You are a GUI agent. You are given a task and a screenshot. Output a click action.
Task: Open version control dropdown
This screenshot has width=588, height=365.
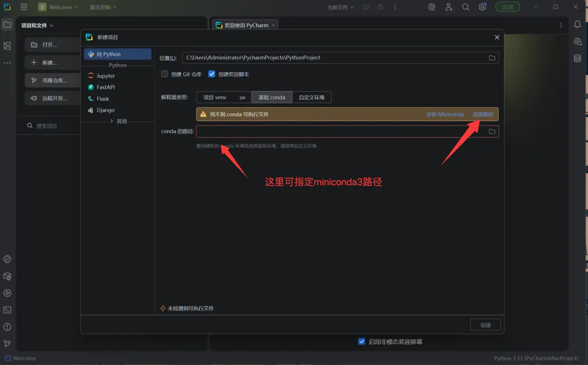tap(103, 7)
